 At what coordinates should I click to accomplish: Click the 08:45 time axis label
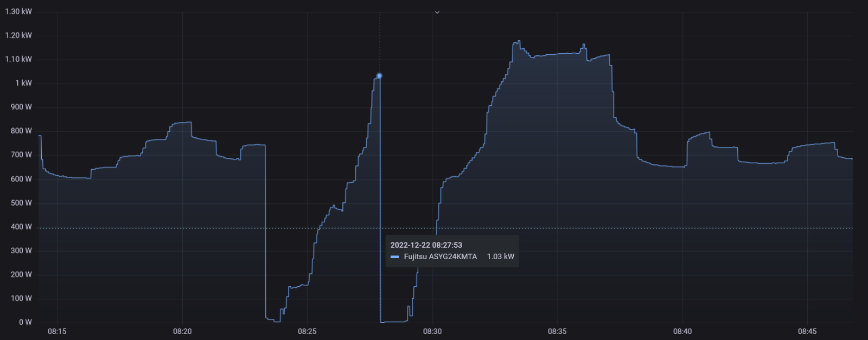click(807, 331)
